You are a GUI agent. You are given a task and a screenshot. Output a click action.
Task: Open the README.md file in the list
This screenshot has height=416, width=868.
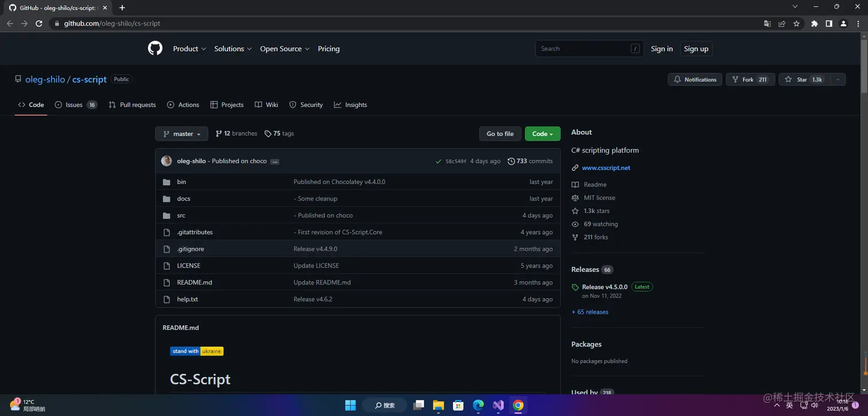(195, 282)
